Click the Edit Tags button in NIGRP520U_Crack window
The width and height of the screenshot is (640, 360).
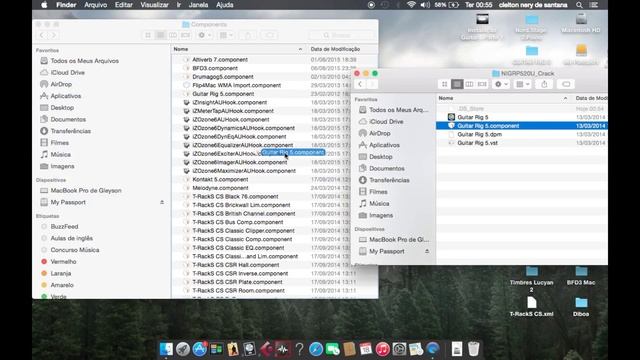coord(566,84)
